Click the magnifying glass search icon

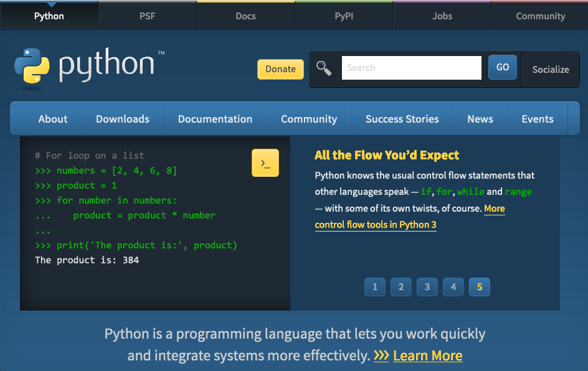click(x=324, y=68)
